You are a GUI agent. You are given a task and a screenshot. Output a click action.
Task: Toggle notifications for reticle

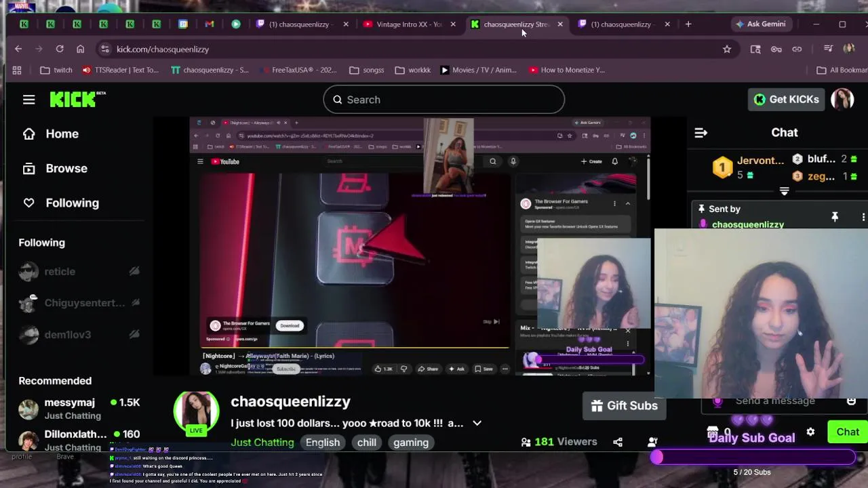tap(134, 271)
